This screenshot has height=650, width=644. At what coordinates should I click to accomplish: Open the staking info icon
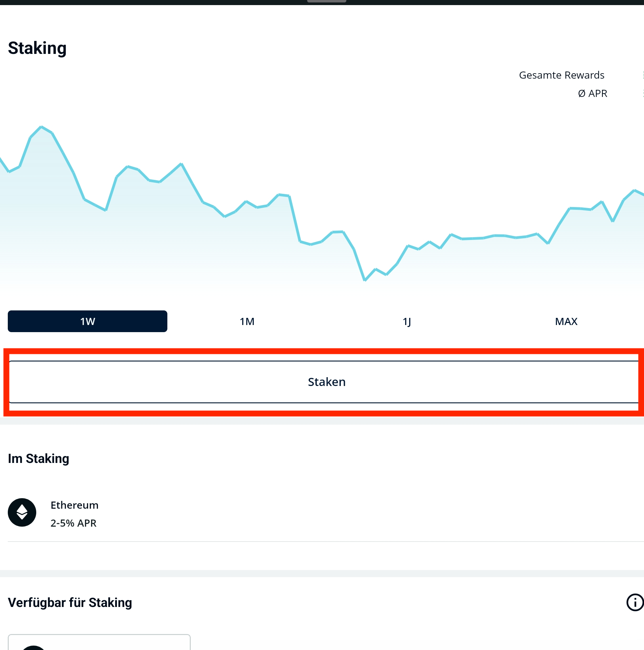coord(635,602)
